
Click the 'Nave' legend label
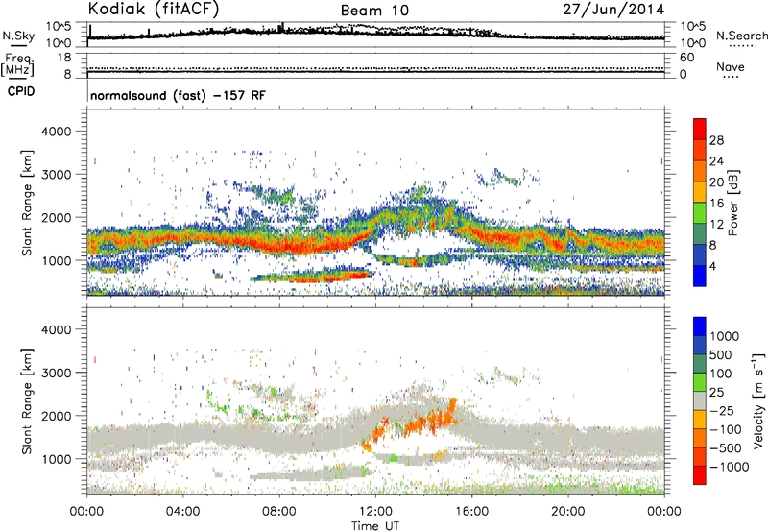coord(731,66)
